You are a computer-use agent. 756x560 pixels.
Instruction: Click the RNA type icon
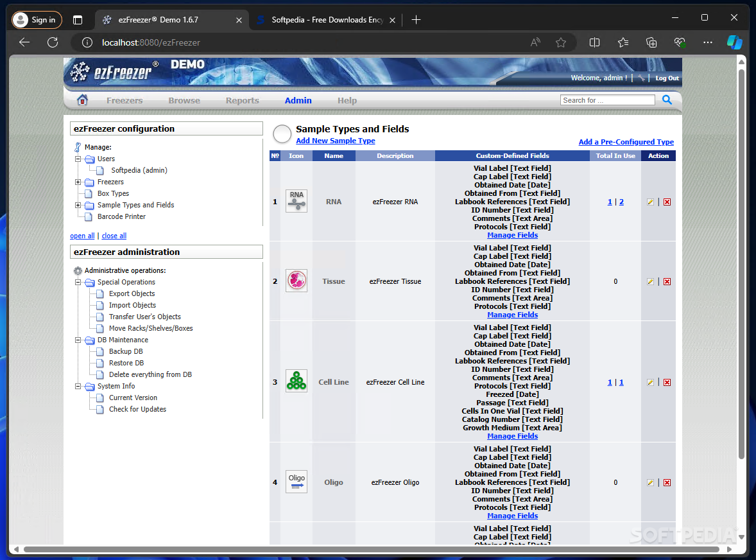point(296,201)
